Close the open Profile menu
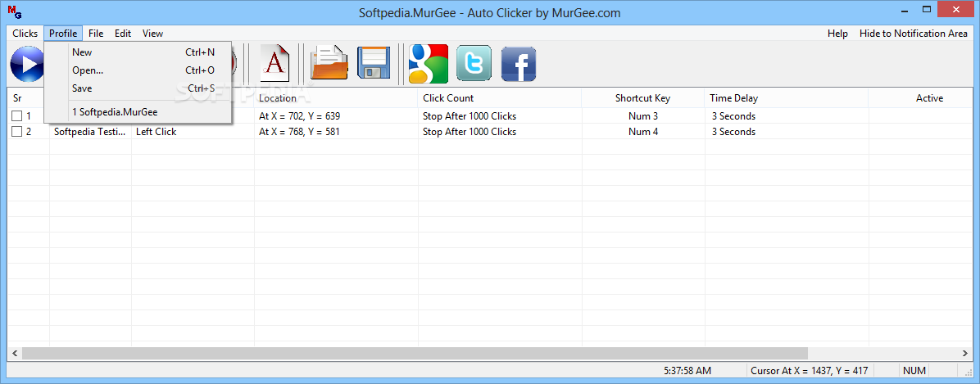 63,34
